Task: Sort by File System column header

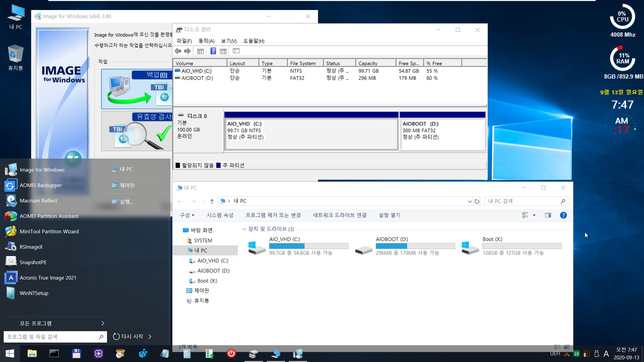Action: pyautogui.click(x=306, y=63)
